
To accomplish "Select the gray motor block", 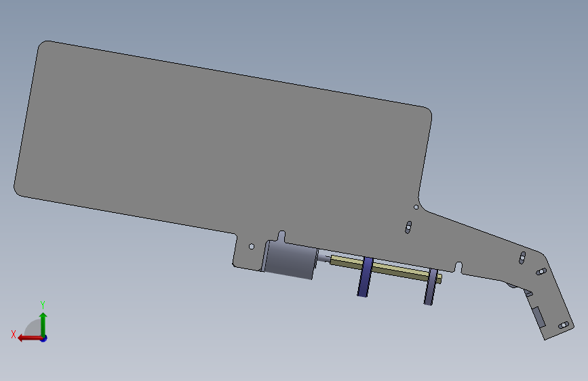I will (290, 260).
